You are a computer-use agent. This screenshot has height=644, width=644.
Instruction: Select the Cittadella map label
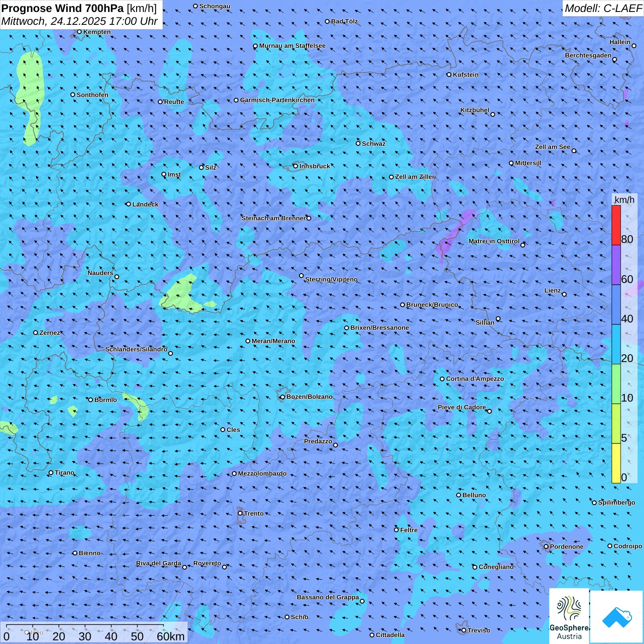point(390,635)
